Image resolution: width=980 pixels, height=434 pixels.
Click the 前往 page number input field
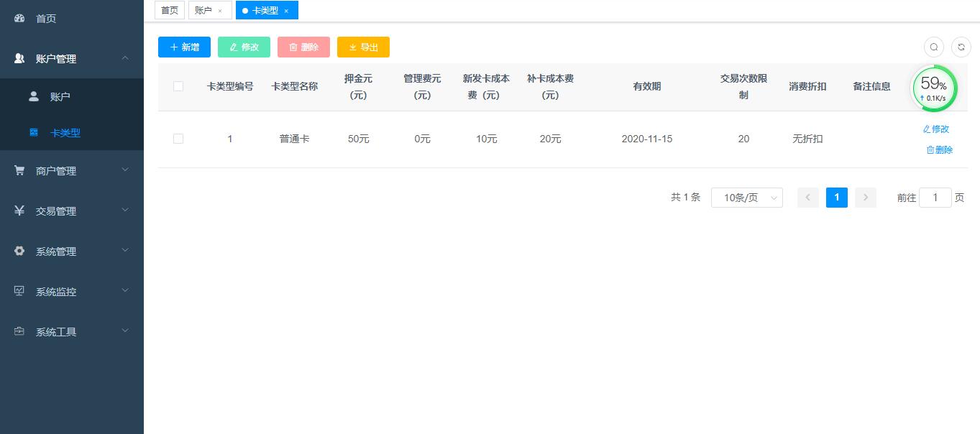pyautogui.click(x=935, y=197)
